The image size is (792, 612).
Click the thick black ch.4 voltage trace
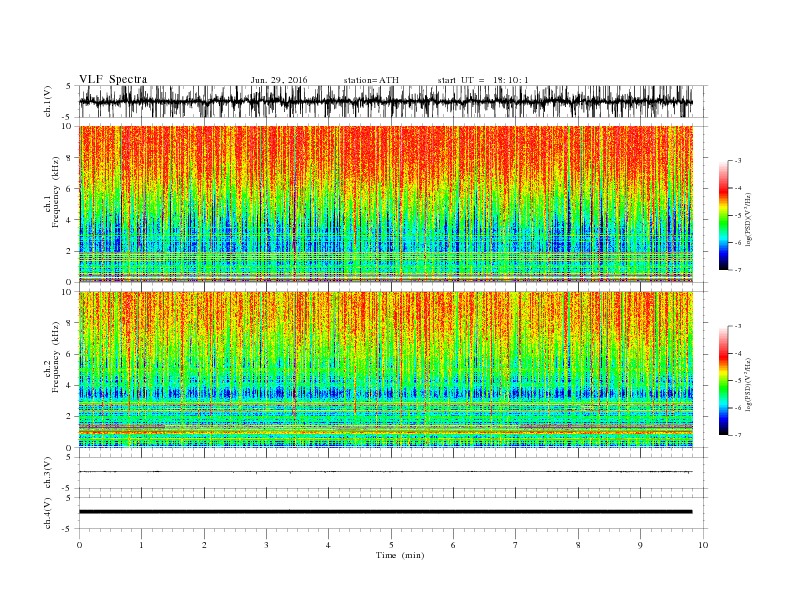[x=385, y=512]
